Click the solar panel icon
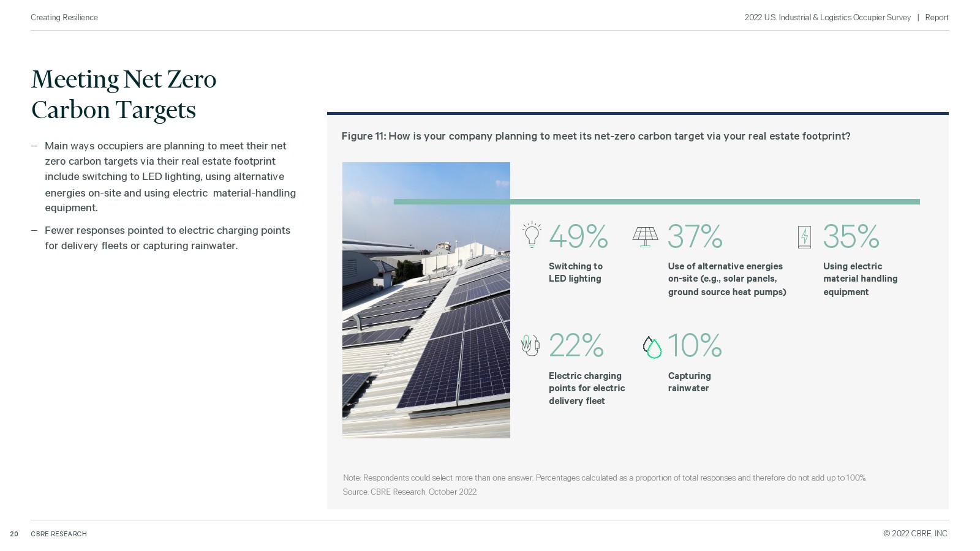Screen dimensions: 980x551 [645, 236]
